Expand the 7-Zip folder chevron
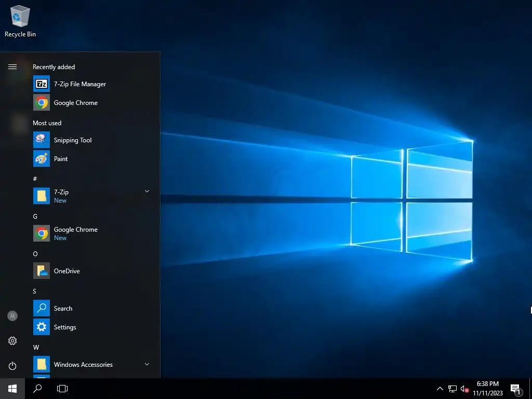Viewport: 532px width, 399px height. tap(147, 191)
